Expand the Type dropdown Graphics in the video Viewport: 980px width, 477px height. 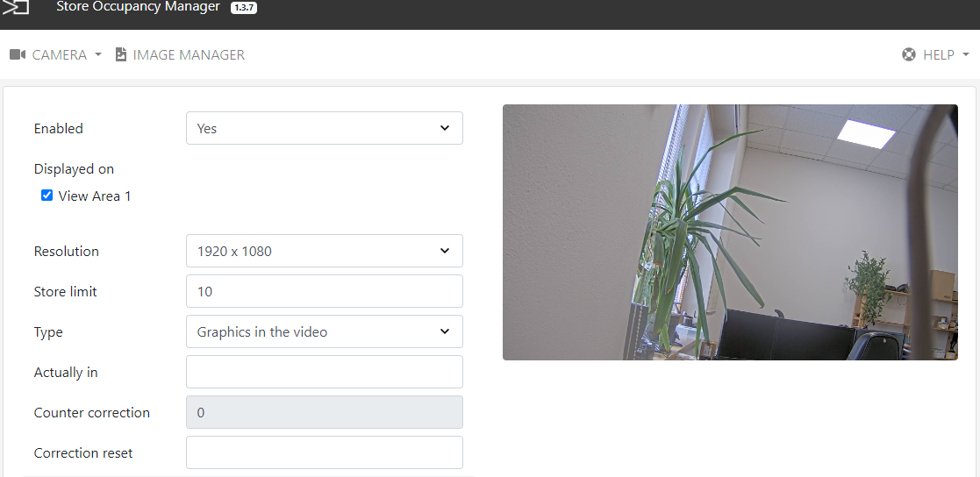coord(325,331)
